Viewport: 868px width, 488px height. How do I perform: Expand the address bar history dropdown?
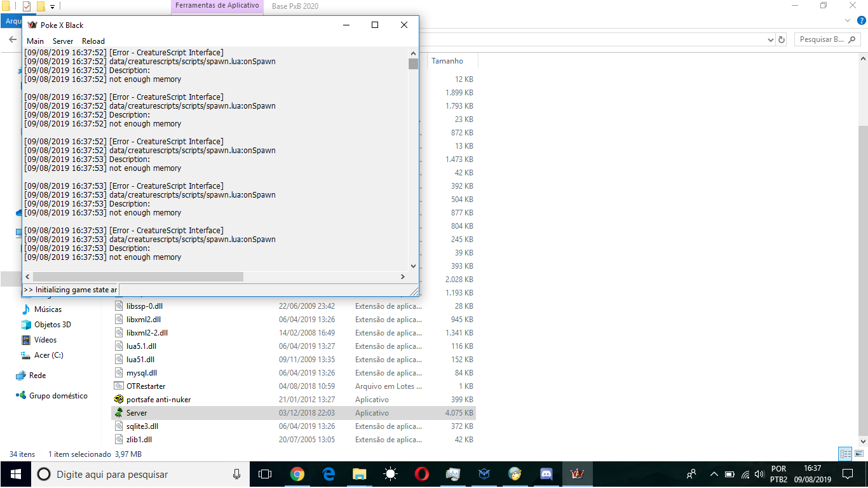(x=772, y=39)
